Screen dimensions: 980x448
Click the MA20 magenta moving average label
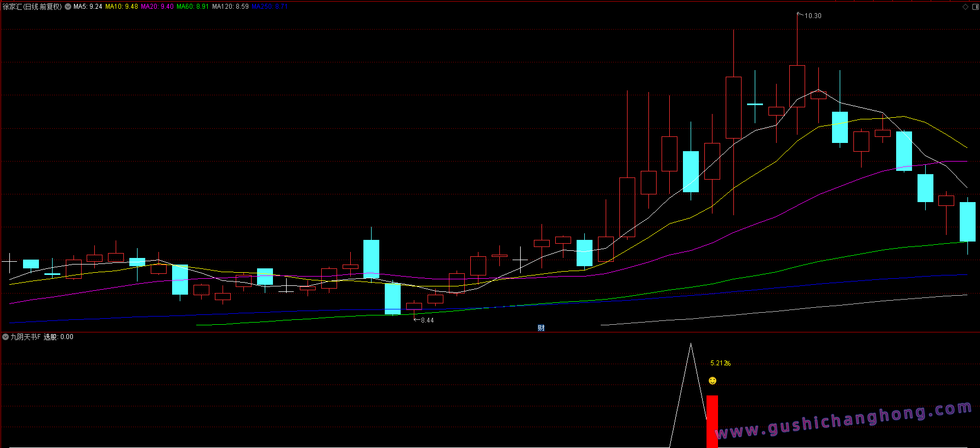tap(157, 7)
